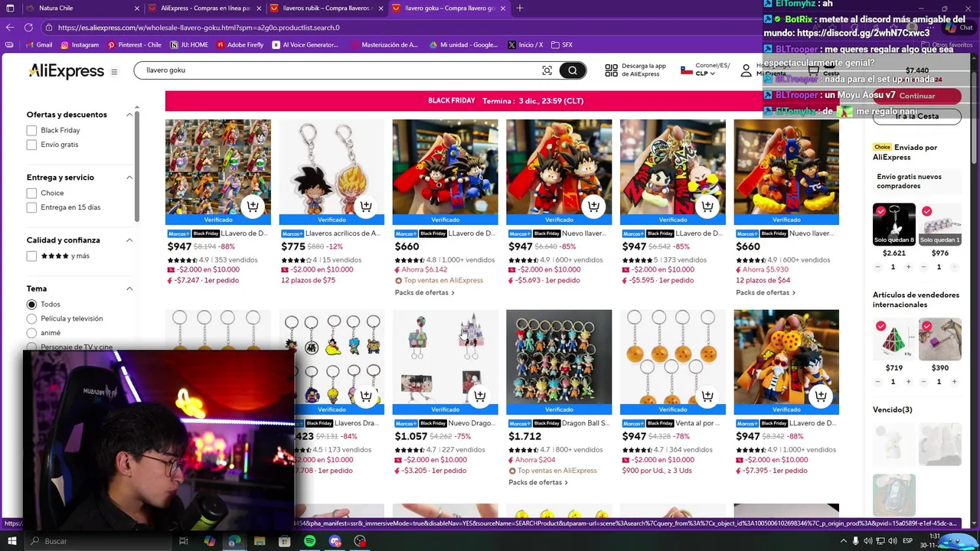This screenshot has width=980, height=551.
Task: Select the Todos theme radio button
Action: [31, 305]
